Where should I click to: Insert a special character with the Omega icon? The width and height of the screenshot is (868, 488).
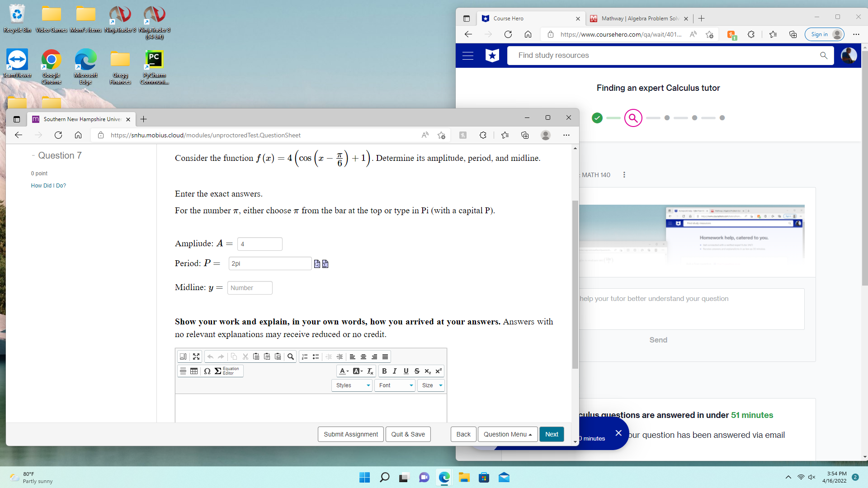click(x=207, y=371)
